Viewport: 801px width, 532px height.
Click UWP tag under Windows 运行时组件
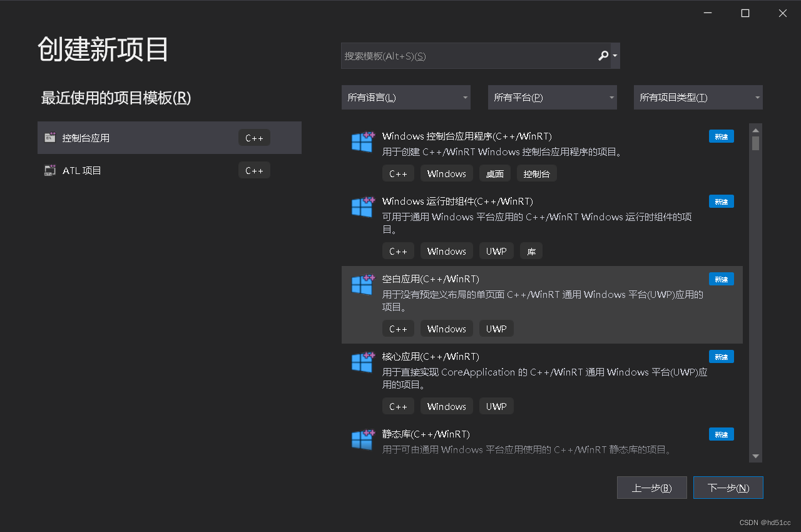[496, 251]
